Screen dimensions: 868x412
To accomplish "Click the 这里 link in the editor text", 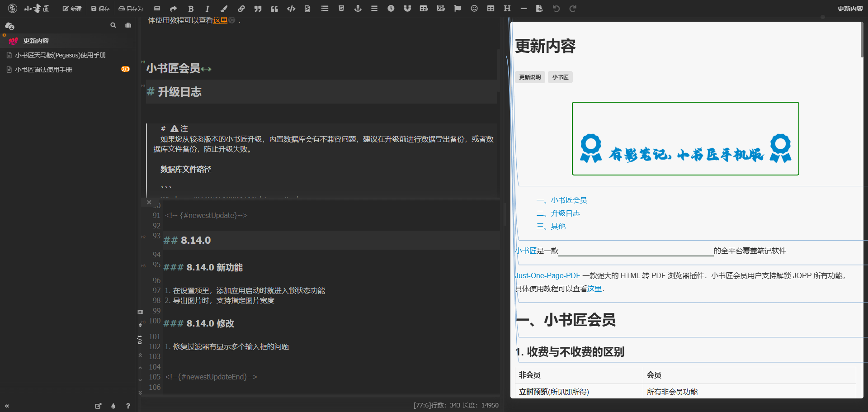I will (x=220, y=20).
